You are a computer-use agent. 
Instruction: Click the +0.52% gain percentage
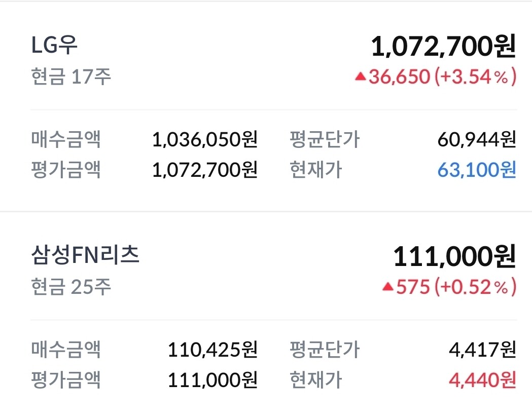point(476,287)
